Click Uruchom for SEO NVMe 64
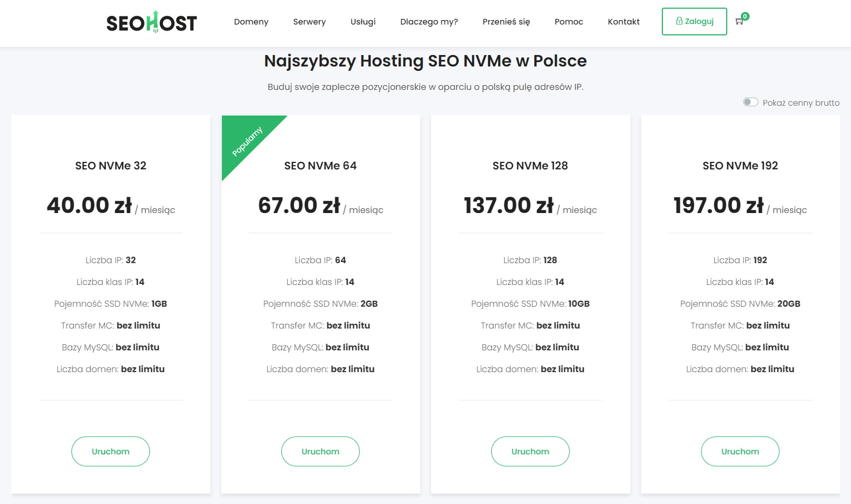Screen dimensions: 851x504 [x=321, y=451]
